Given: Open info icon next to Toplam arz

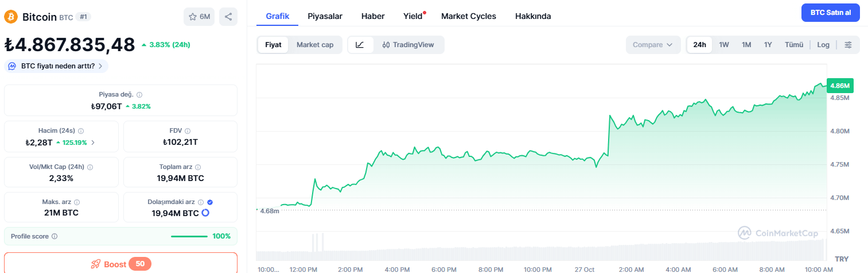Looking at the screenshot, I should 198,167.
